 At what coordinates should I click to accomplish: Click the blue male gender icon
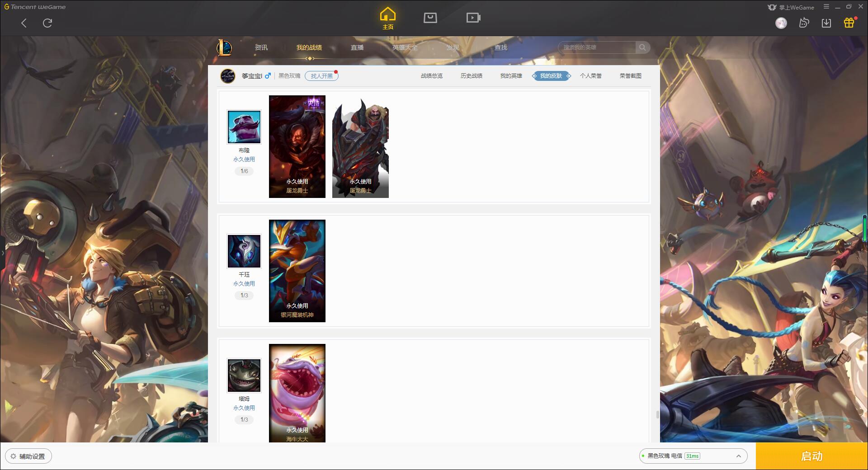268,76
